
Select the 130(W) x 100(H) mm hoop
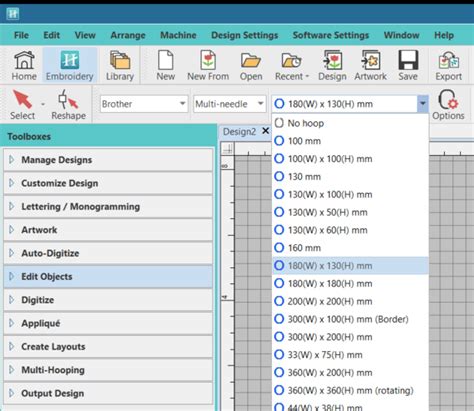(x=350, y=195)
